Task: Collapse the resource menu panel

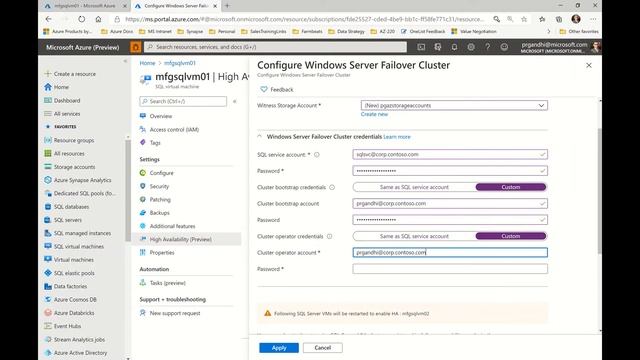Action: pyautogui.click(x=235, y=101)
